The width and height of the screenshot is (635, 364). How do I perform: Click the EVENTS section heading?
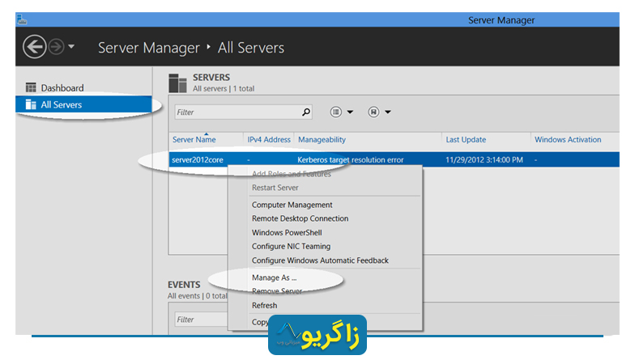(x=184, y=285)
